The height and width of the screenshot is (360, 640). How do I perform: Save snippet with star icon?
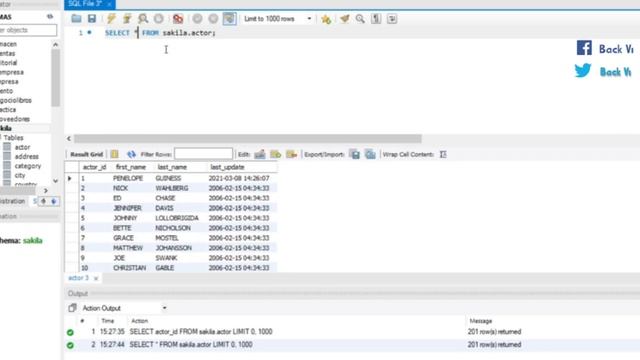point(326,19)
